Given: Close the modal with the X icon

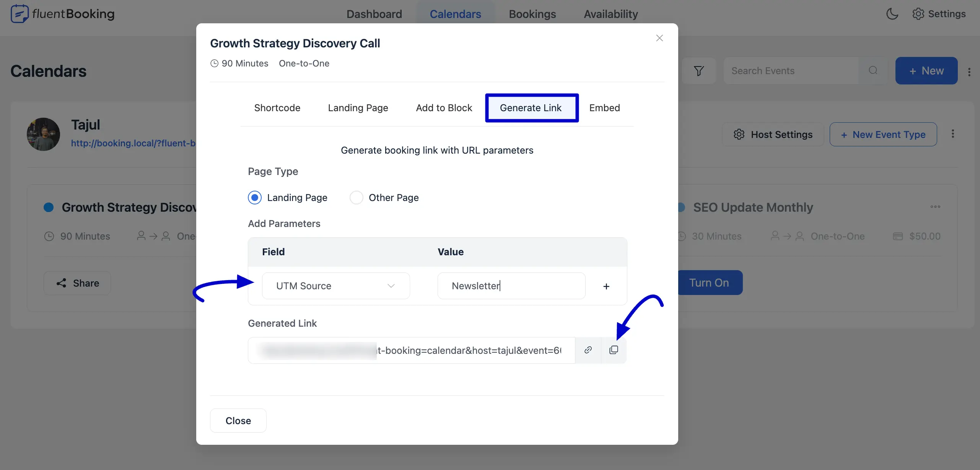Looking at the screenshot, I should 659,38.
